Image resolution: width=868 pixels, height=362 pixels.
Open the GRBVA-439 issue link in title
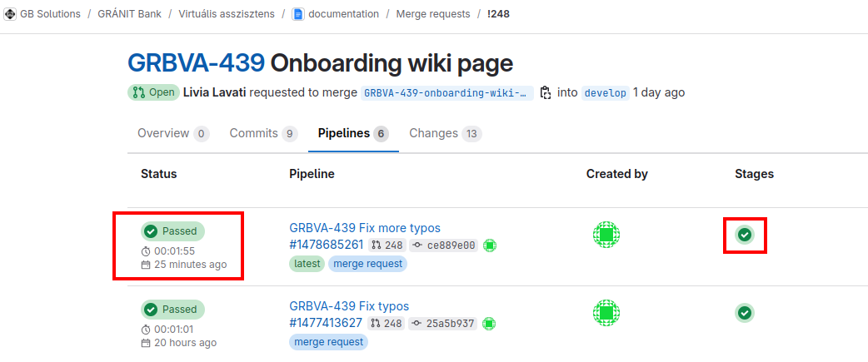196,62
